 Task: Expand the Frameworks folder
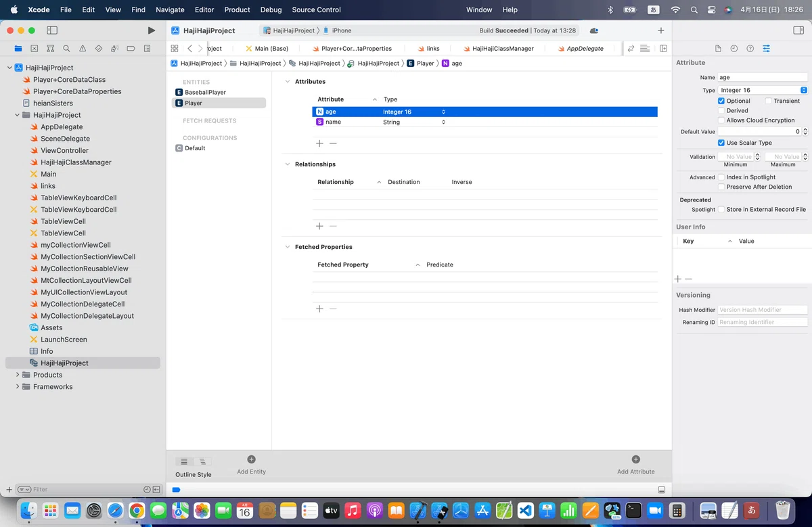(x=18, y=387)
